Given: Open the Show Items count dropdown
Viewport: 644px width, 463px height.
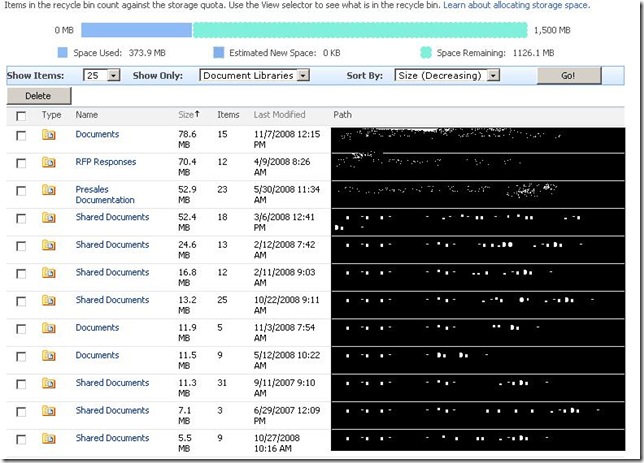Looking at the screenshot, I should pyautogui.click(x=101, y=76).
